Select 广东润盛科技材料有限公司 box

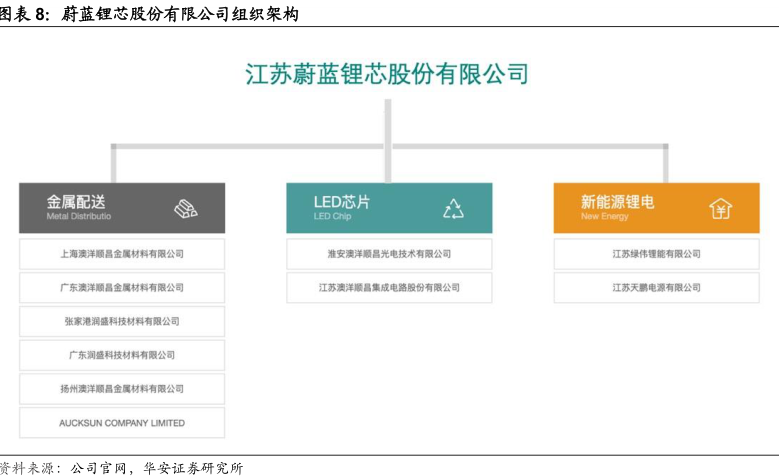coord(122,355)
